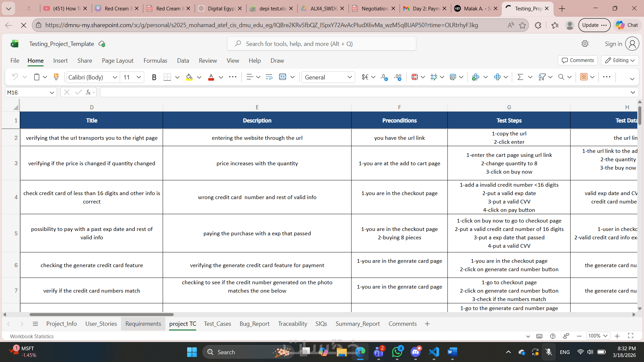Toggle the taskbar microphone mute icon
The image size is (644, 362).
[549, 352]
